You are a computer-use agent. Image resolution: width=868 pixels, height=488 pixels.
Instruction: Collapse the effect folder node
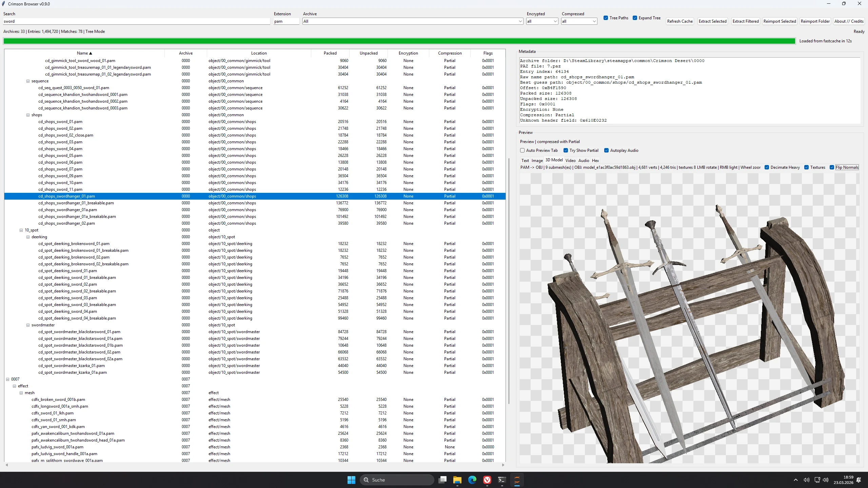click(15, 386)
